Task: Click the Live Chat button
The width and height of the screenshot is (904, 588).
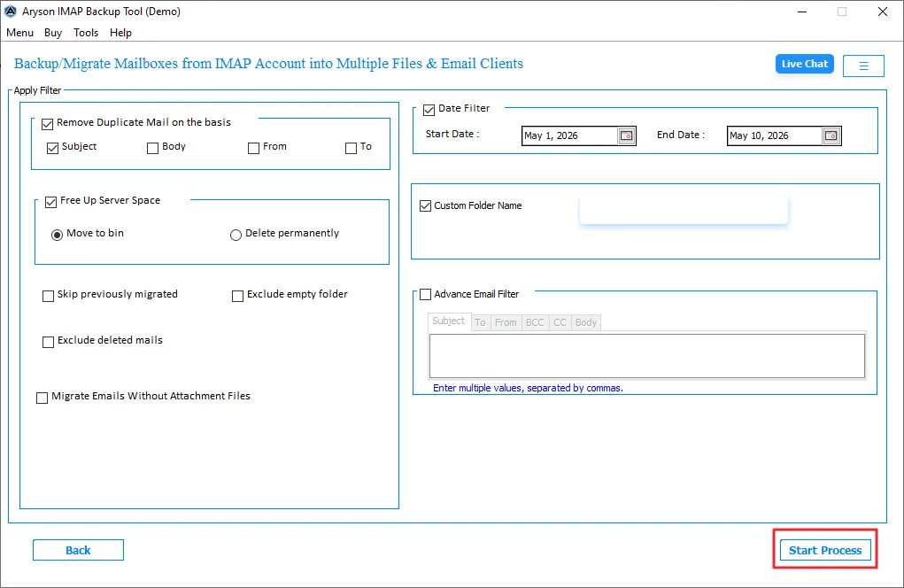Action: tap(804, 64)
